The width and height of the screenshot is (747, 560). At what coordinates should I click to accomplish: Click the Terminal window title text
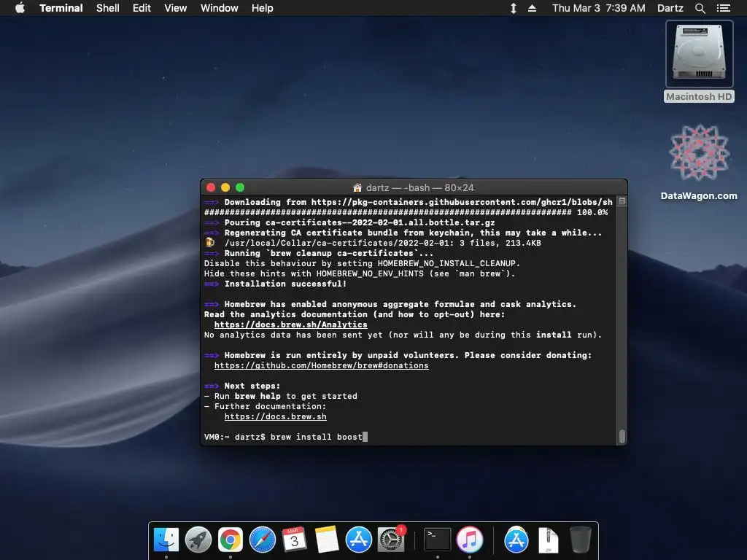[x=419, y=187]
